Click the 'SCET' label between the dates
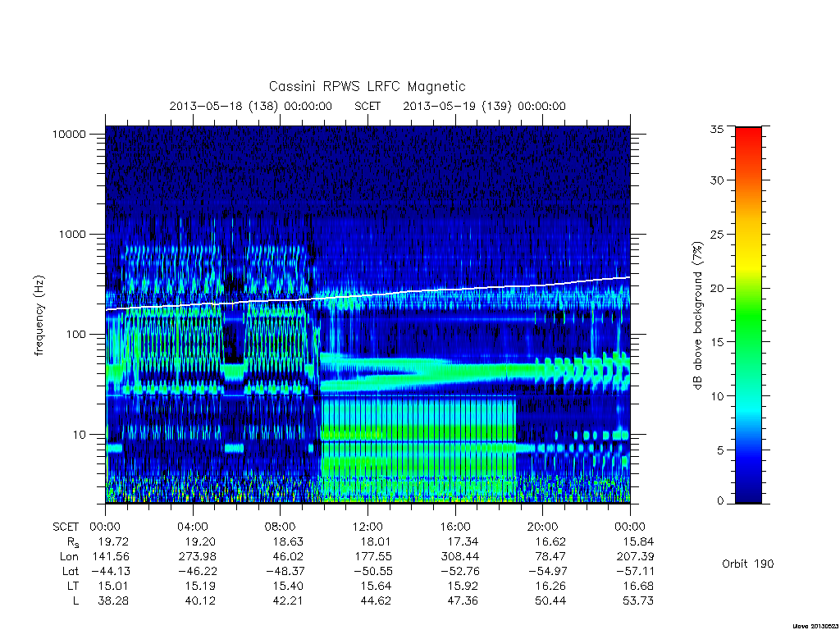The width and height of the screenshot is (840, 630). (x=367, y=106)
